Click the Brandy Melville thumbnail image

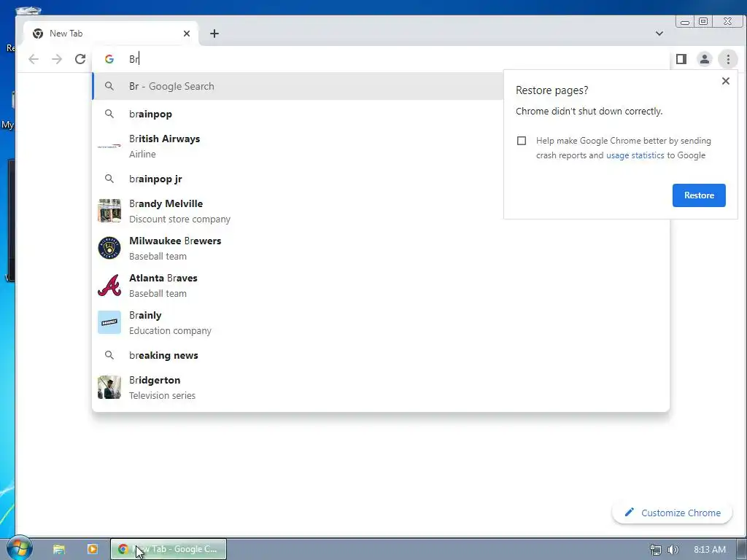point(109,211)
